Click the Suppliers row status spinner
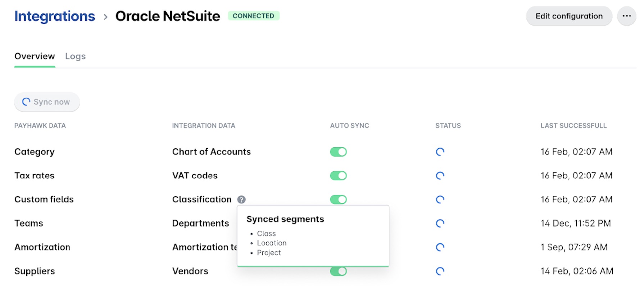Image resolution: width=644 pixels, height=288 pixels. tap(440, 271)
